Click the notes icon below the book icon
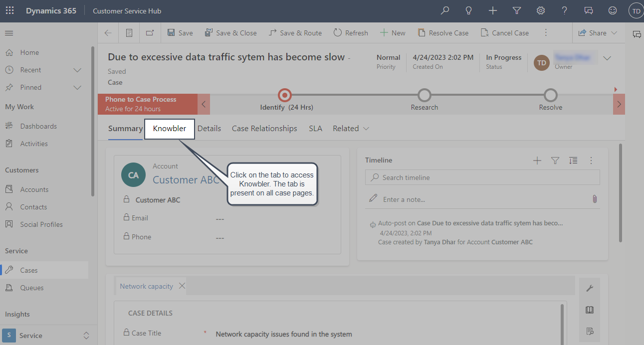644x345 pixels. click(x=589, y=332)
